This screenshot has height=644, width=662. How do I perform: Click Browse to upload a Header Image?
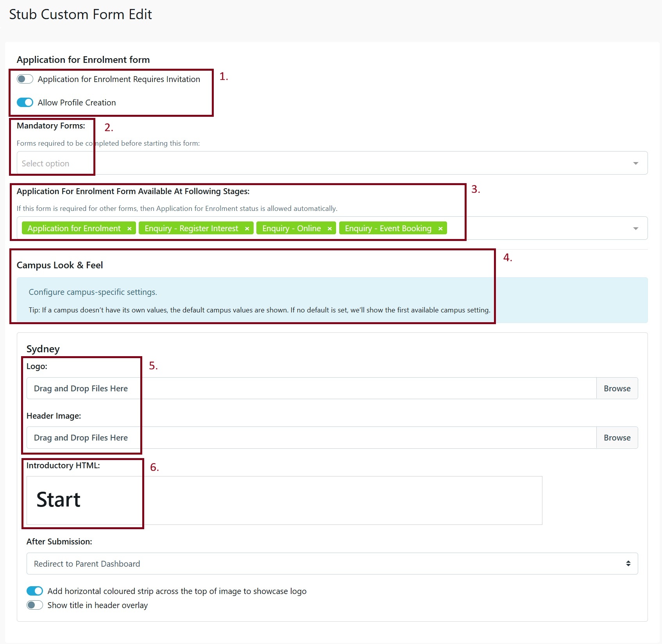click(x=617, y=437)
